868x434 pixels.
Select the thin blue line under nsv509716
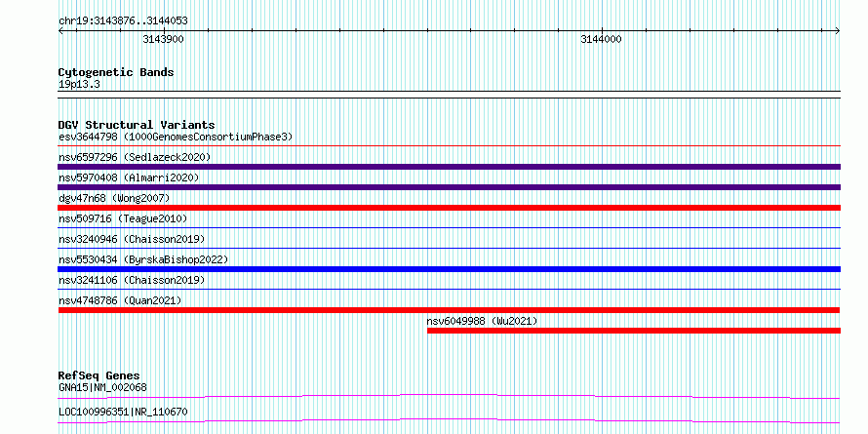449,227
